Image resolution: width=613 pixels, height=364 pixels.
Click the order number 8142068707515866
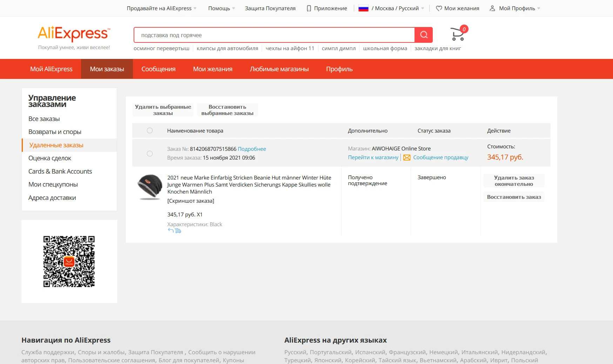coord(213,149)
